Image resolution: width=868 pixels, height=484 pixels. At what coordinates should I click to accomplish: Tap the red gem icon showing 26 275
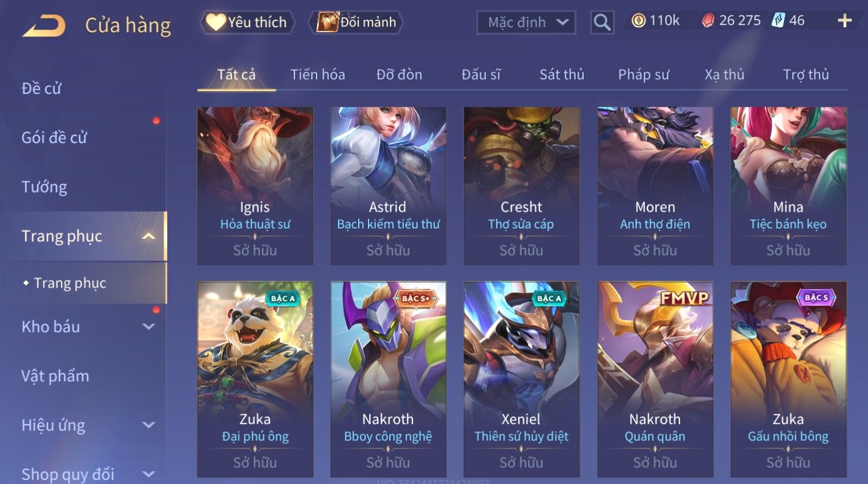click(708, 21)
